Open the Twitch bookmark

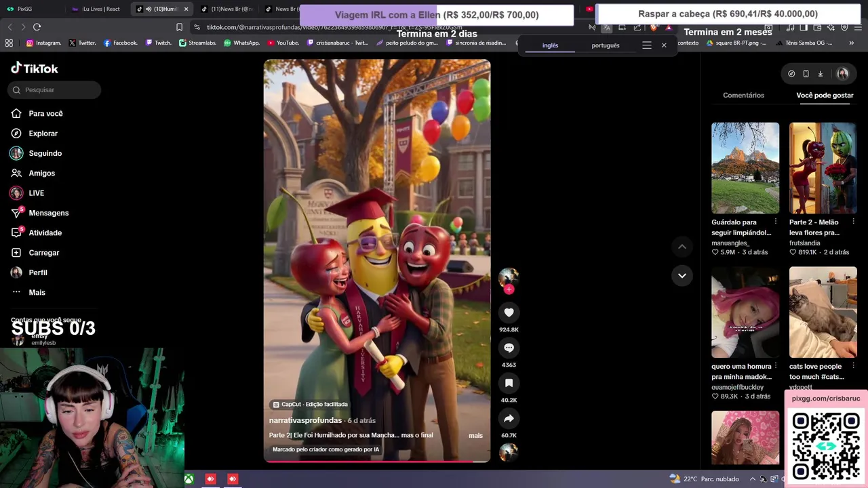click(x=158, y=43)
